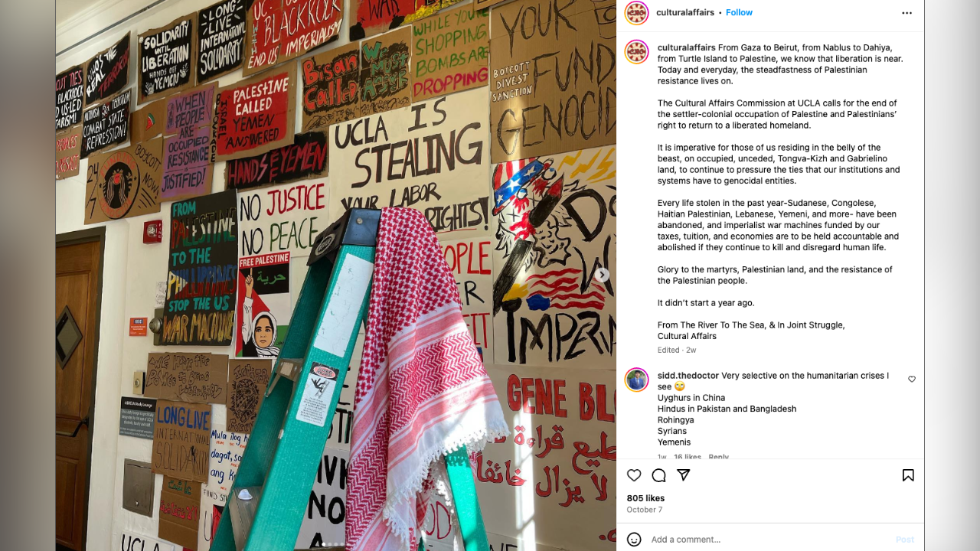Open the three-dot more options menu

click(x=907, y=13)
